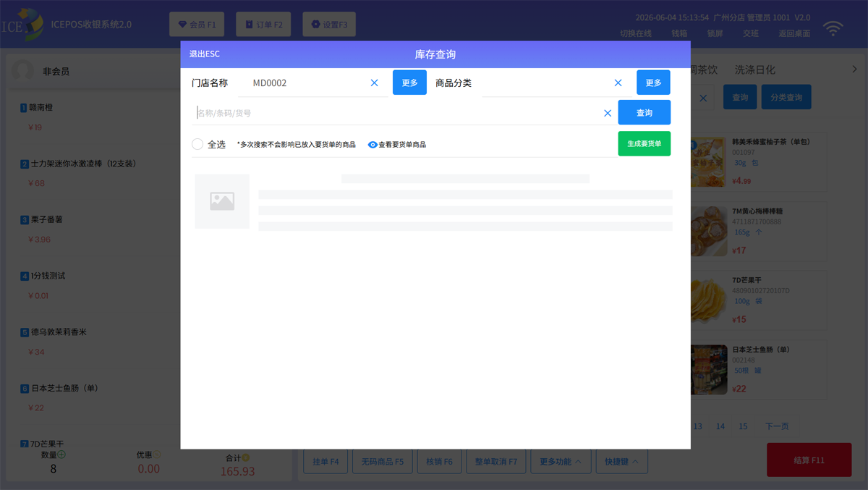868x490 pixels.
Task: Clear the 门店名称 store field
Action: [375, 83]
